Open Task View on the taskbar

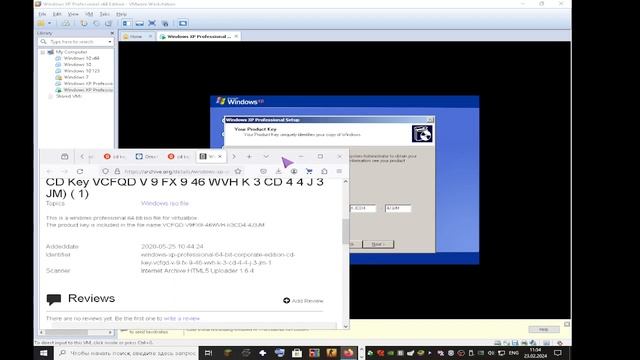tap(208, 353)
